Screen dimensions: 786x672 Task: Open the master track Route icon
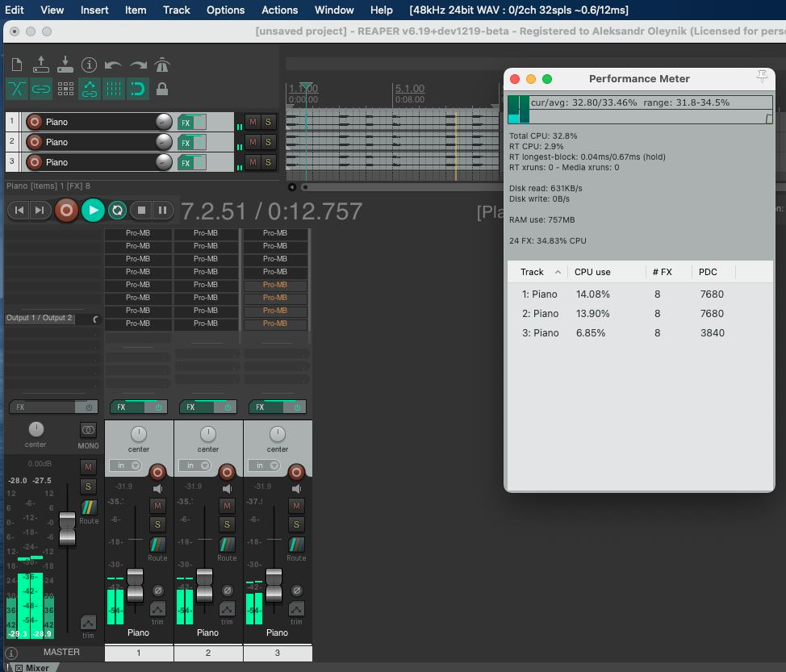pos(89,507)
